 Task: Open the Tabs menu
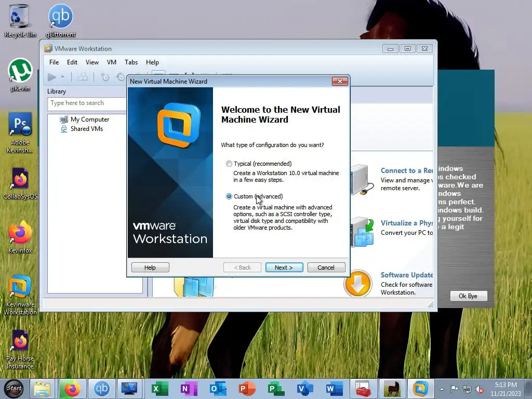click(x=131, y=62)
